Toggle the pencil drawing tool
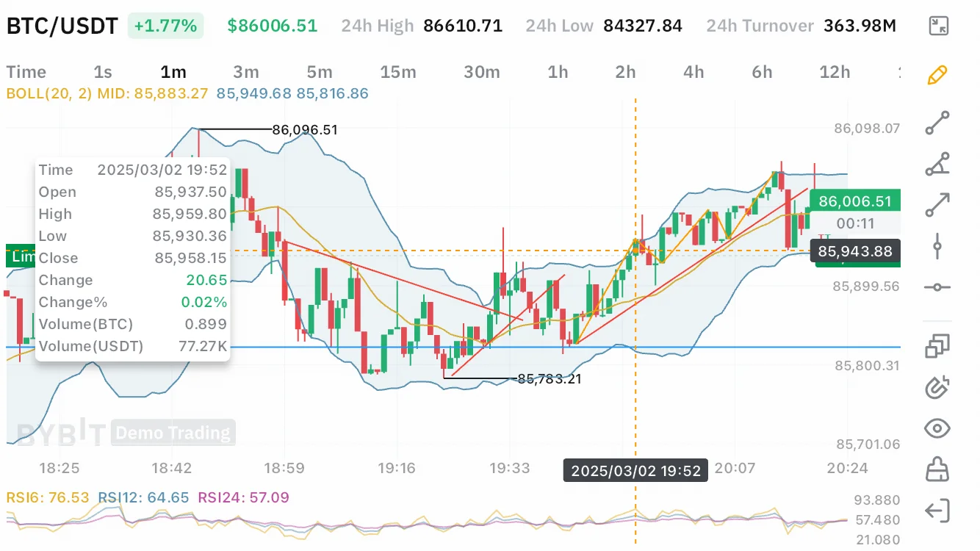 tap(938, 75)
